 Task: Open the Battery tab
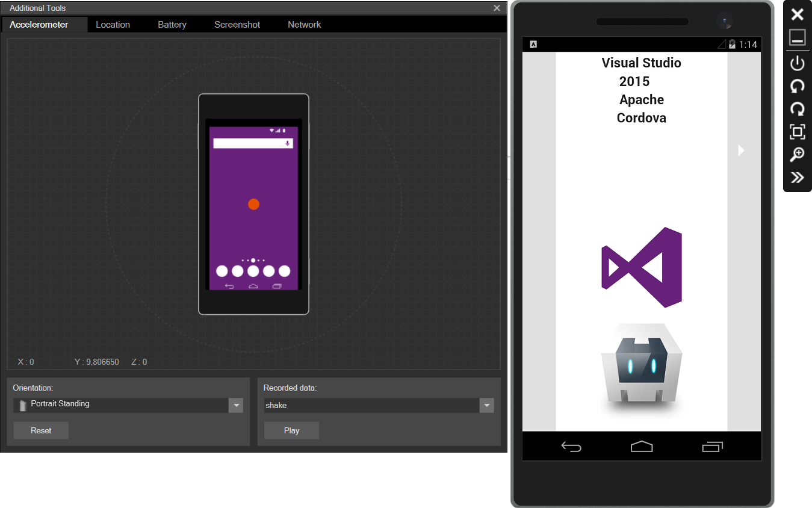click(x=172, y=25)
